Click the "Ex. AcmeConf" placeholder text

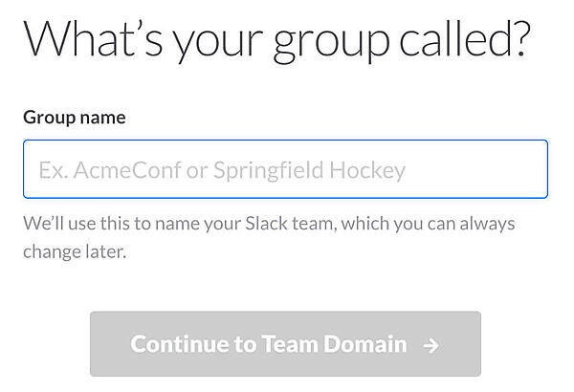click(98, 171)
